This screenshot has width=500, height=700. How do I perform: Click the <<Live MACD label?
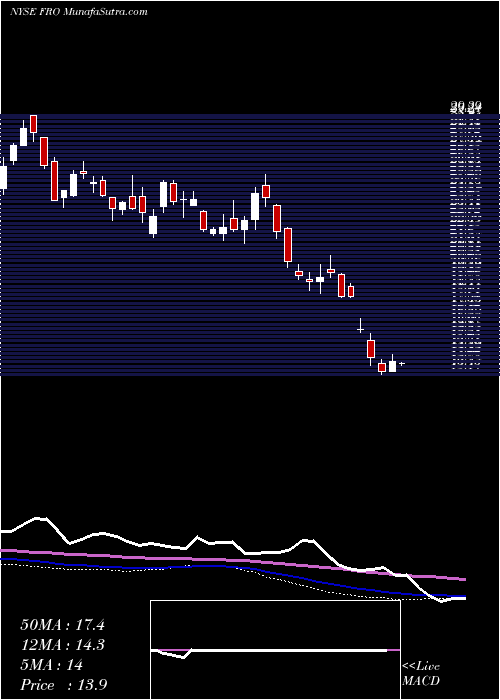click(421, 674)
